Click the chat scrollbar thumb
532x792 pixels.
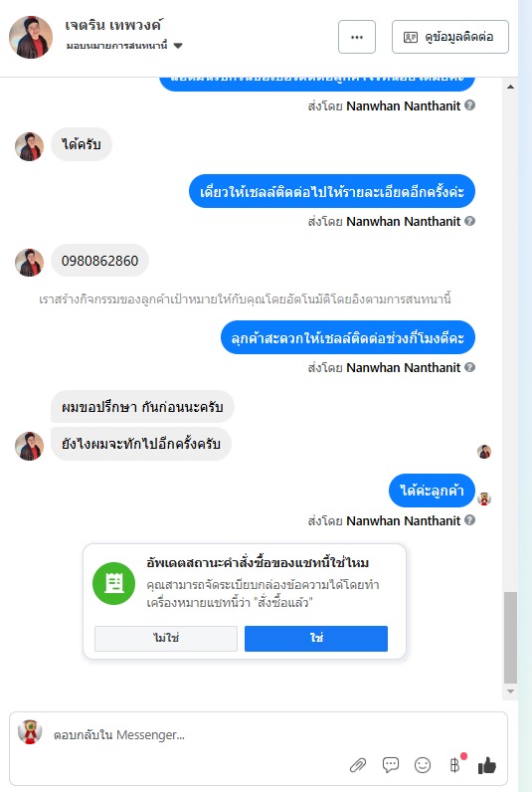pyautogui.click(x=510, y=638)
